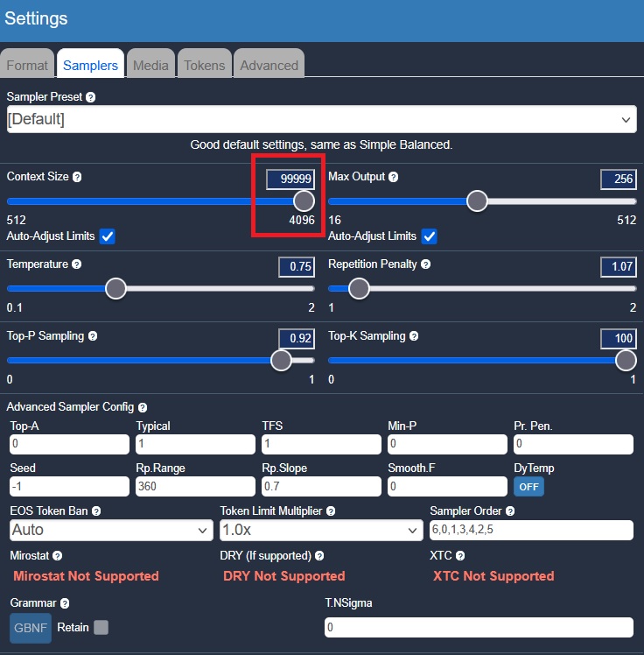Click the DRY (If supported) help icon
The height and width of the screenshot is (655, 644).
click(319, 556)
